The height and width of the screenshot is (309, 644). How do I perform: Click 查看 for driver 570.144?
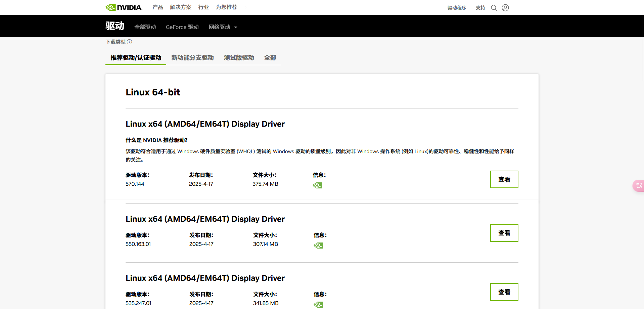pyautogui.click(x=504, y=179)
